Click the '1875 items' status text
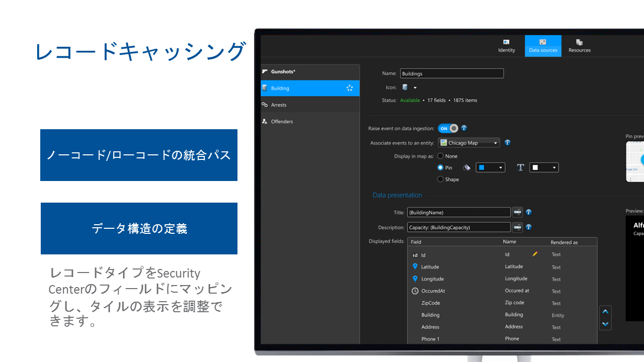644x362 pixels. point(465,100)
